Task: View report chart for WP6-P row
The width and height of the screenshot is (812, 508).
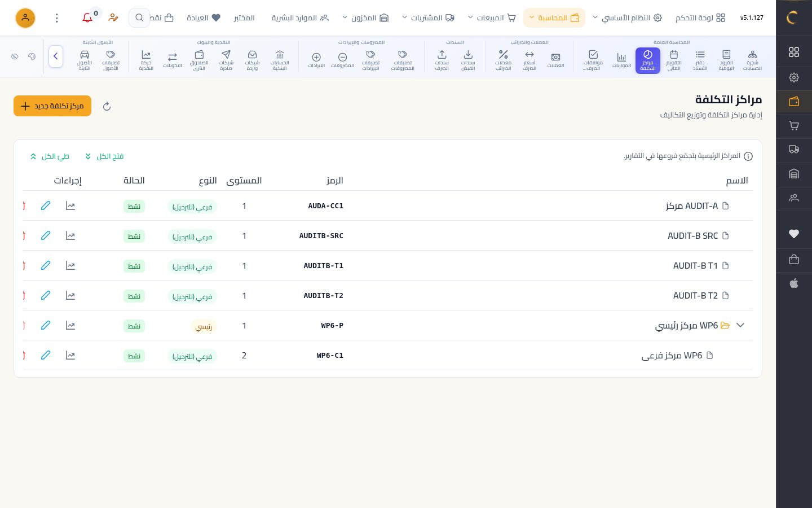Action: pyautogui.click(x=70, y=326)
